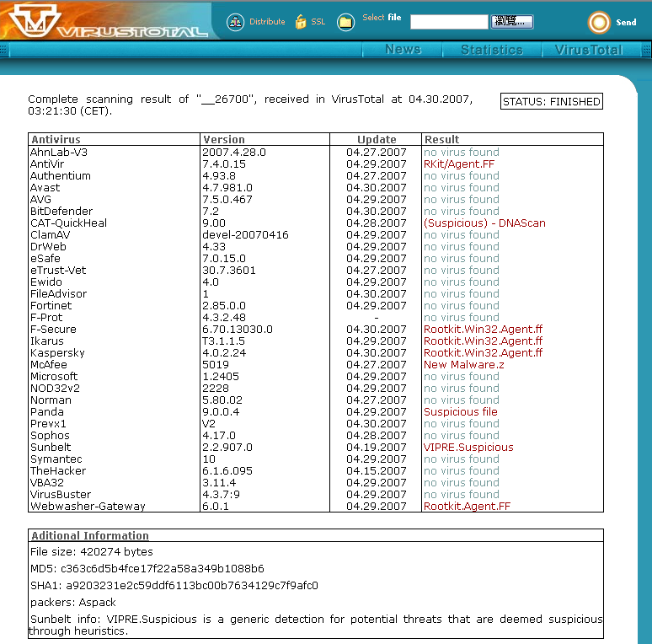
Task: Click the DrWeb row name
Action: point(48,247)
